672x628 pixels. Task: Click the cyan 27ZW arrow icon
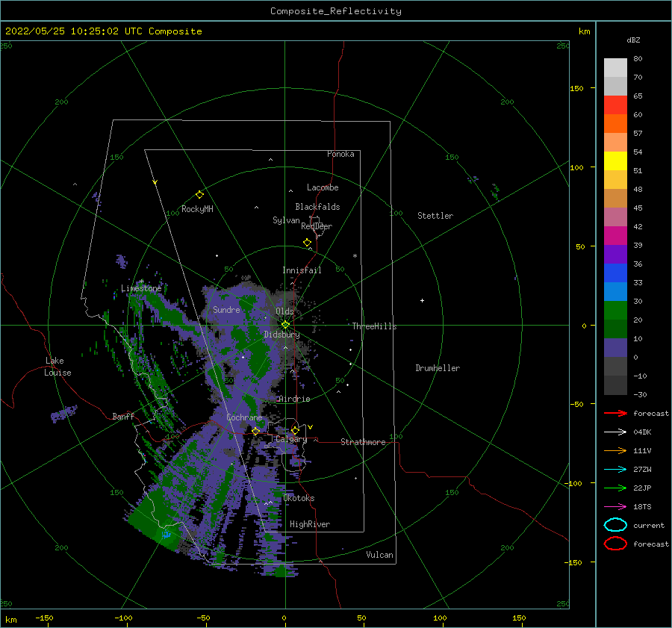[615, 470]
